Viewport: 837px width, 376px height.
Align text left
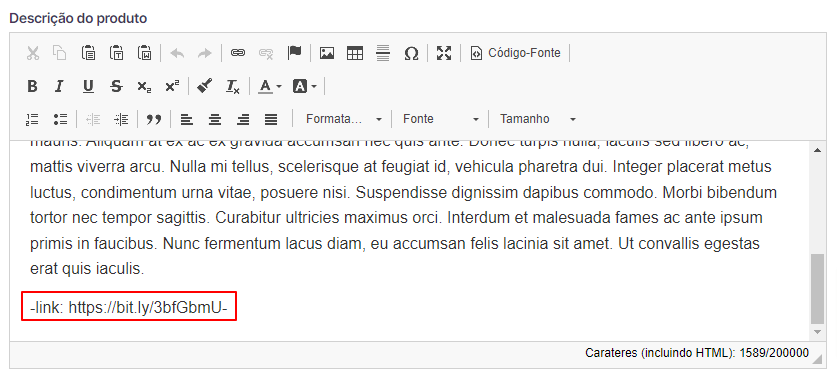point(186,119)
